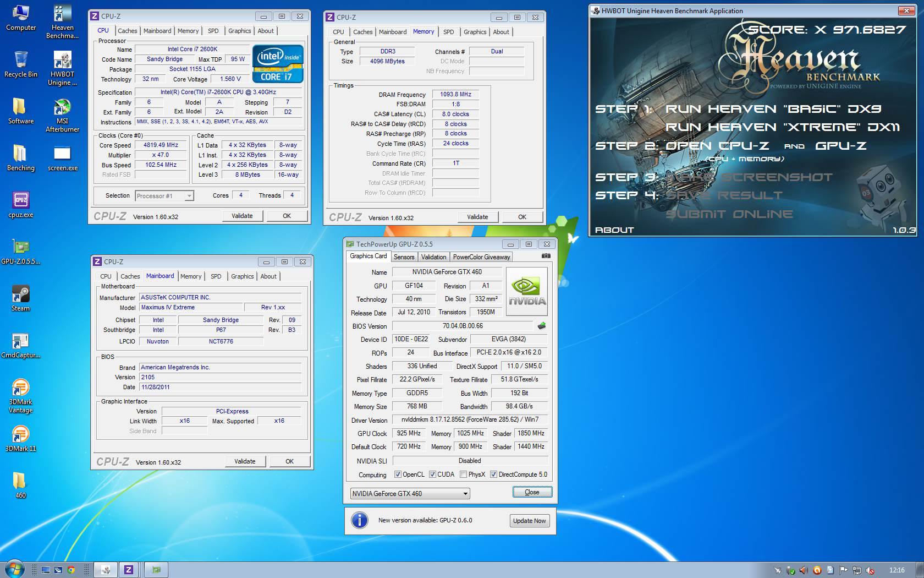Image resolution: width=924 pixels, height=578 pixels.
Task: Toggle the OpenCL checkbox in GPU-Z
Action: coord(398,475)
